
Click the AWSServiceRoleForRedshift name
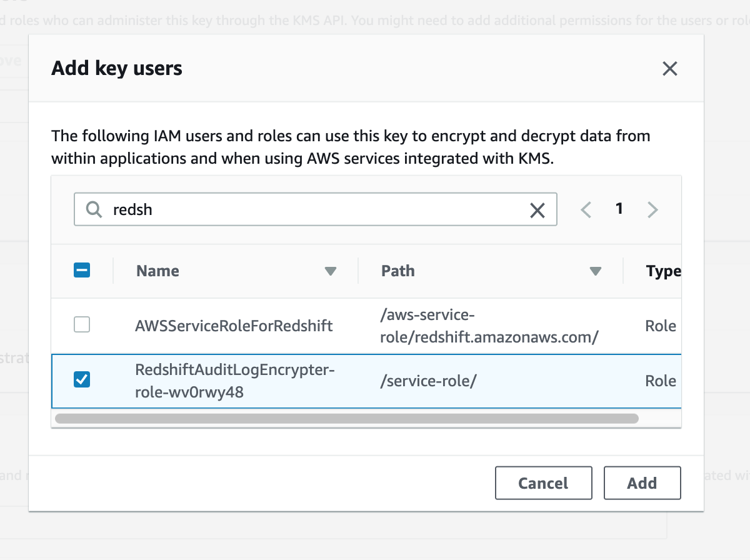234,326
